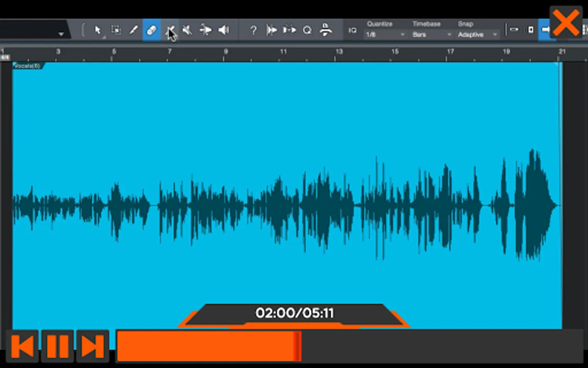Click bar 13 on the ruler
Screen dimensions: 588x368
(x=339, y=52)
